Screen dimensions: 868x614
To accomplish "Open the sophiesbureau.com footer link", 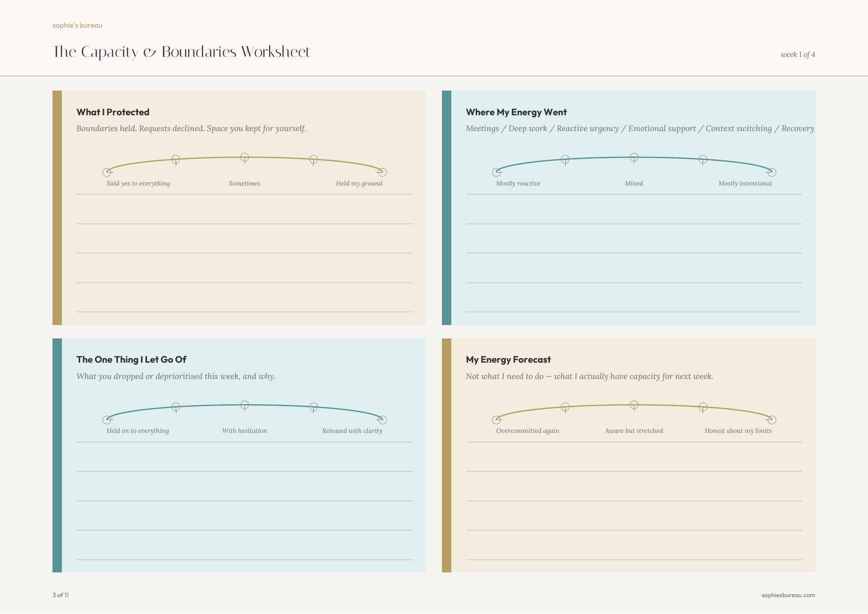I will (788, 595).
